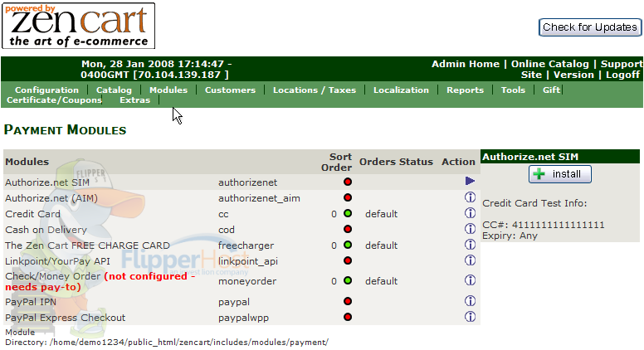Viewport: 644px width, 350px height.
Task: Click red status dot for paypalwpp
Action: click(x=348, y=317)
